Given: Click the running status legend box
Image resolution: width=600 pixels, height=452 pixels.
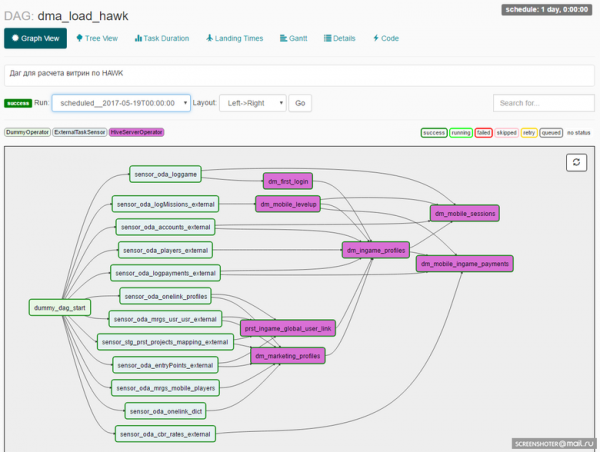Looking at the screenshot, I should pos(461,132).
